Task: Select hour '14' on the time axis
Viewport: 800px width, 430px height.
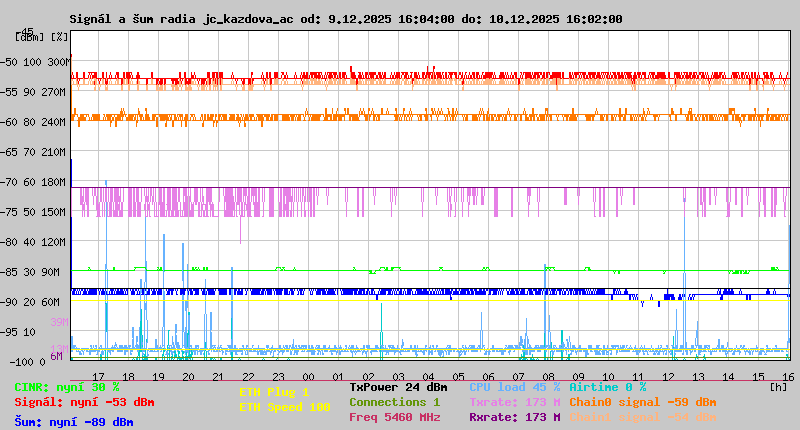Action: click(729, 377)
